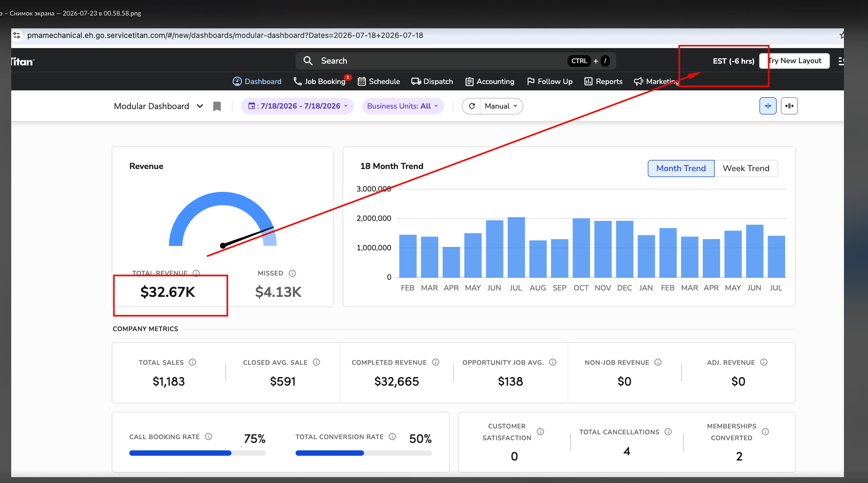Open the Business Units: All filter

click(403, 106)
